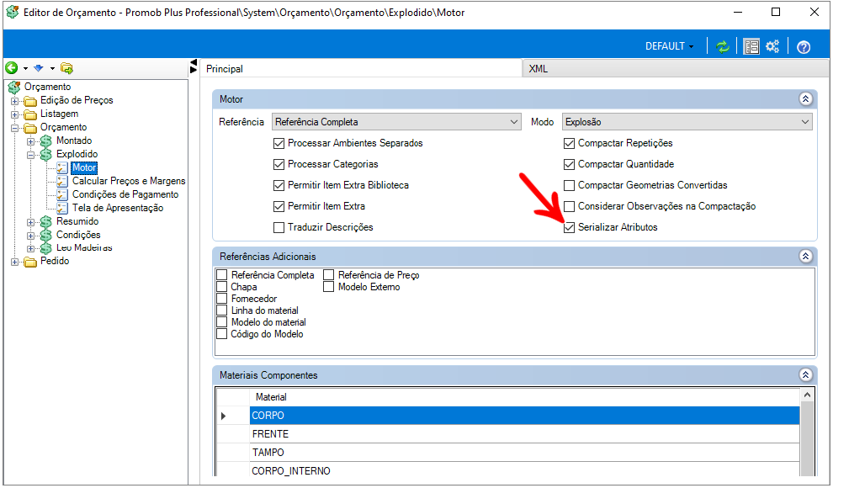Viewport: 849px width, 504px height.
Task: Check Modelo Externo option
Action: (x=329, y=287)
